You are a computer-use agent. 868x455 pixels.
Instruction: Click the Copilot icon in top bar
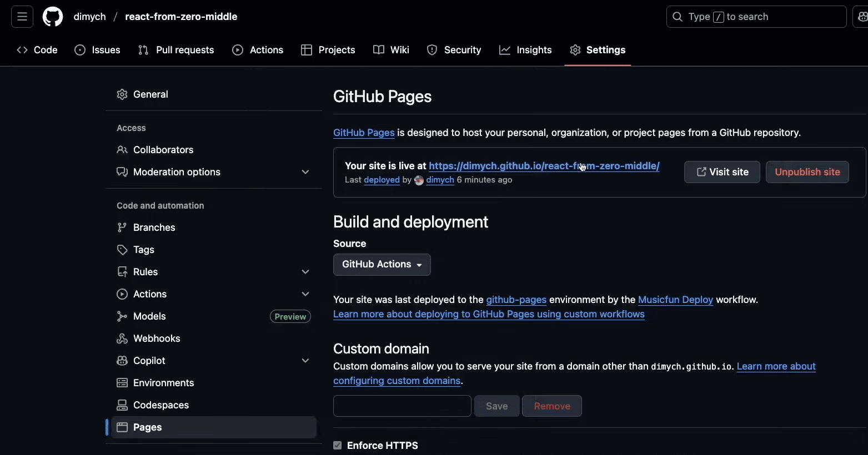862,17
